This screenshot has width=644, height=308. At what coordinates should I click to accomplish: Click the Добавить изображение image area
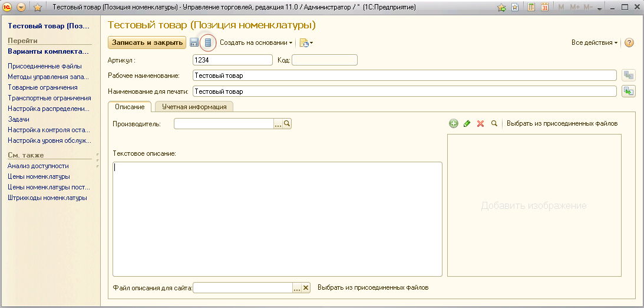click(534, 205)
